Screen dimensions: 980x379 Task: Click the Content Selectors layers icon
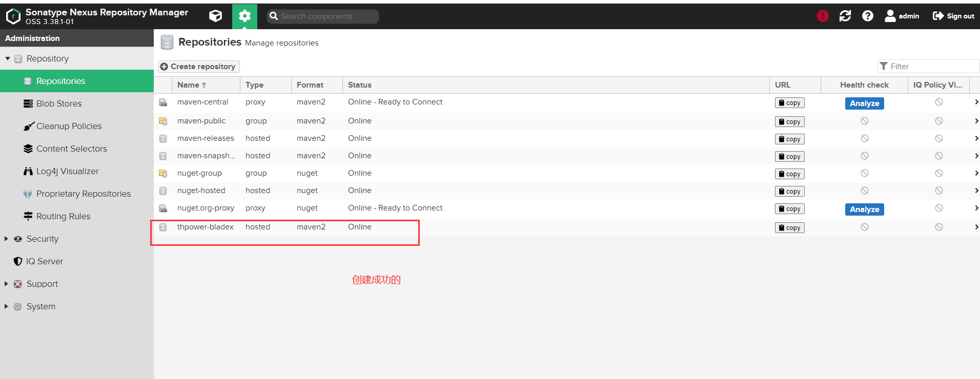click(x=28, y=149)
